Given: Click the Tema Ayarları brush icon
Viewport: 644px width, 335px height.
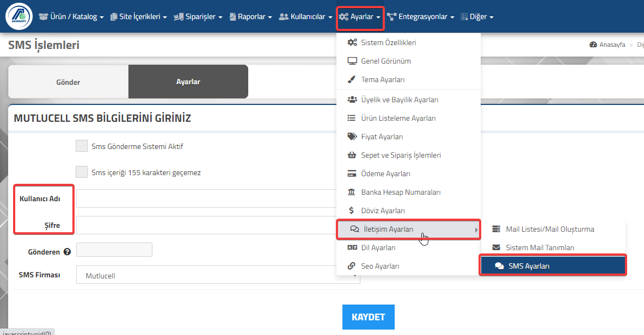Looking at the screenshot, I should (352, 79).
